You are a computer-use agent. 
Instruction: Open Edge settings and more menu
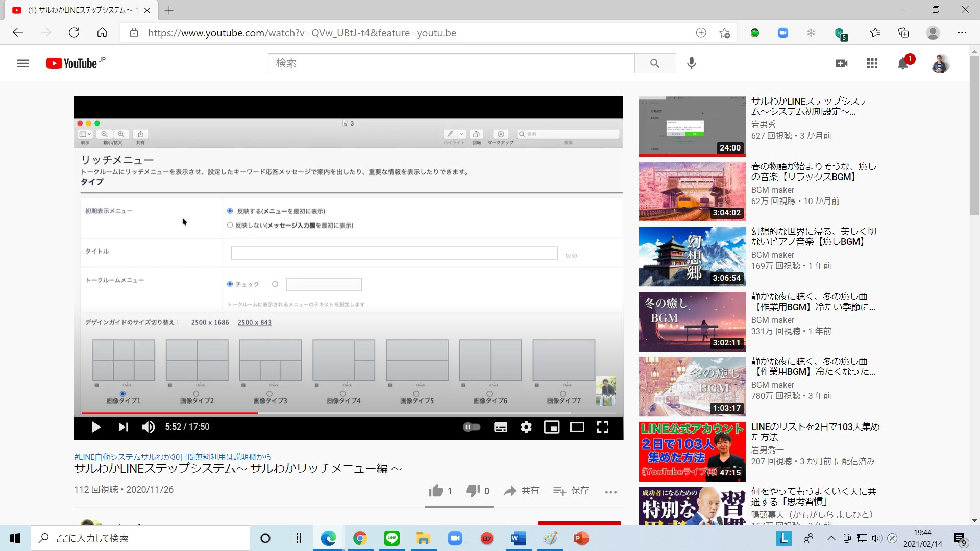[962, 33]
